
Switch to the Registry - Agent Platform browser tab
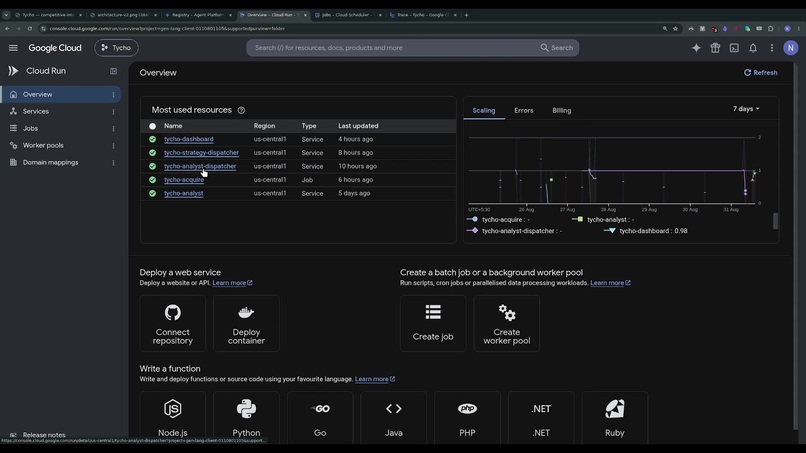[x=198, y=15]
